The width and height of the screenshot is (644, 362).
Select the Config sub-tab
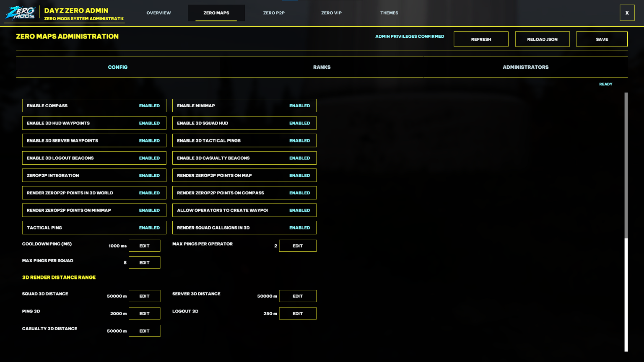(118, 67)
